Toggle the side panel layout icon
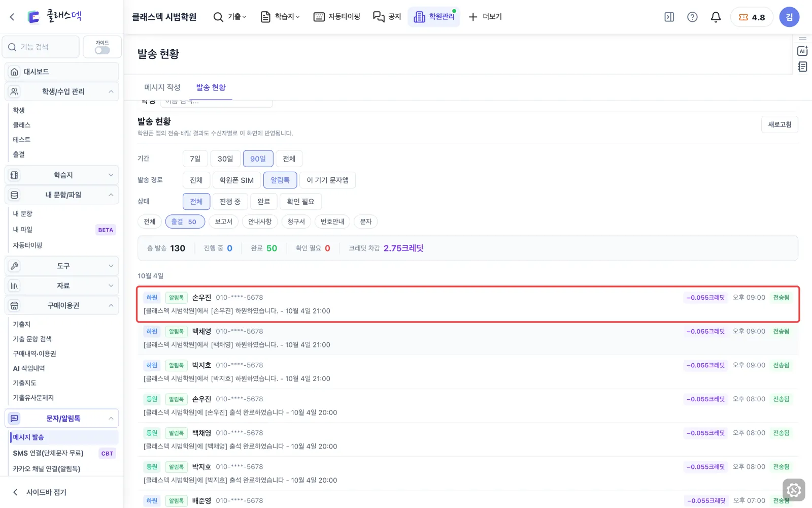Viewport: 812px width, 508px height. point(669,17)
